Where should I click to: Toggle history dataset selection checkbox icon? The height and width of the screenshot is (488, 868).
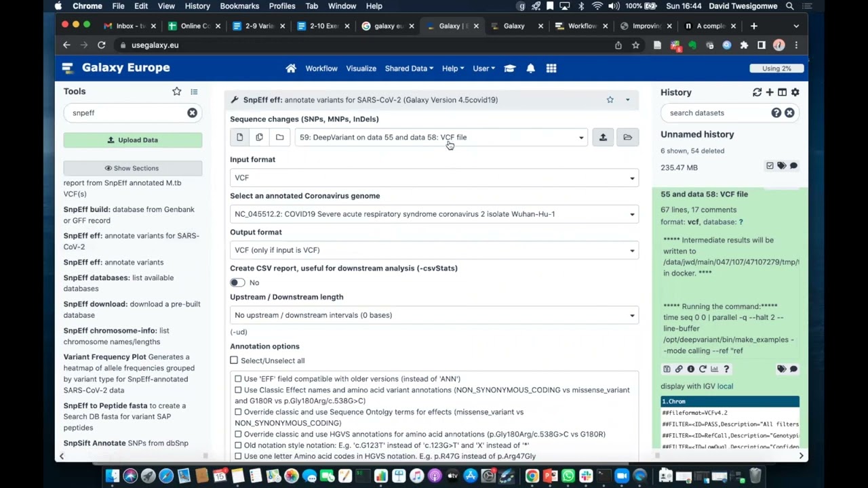tap(770, 166)
